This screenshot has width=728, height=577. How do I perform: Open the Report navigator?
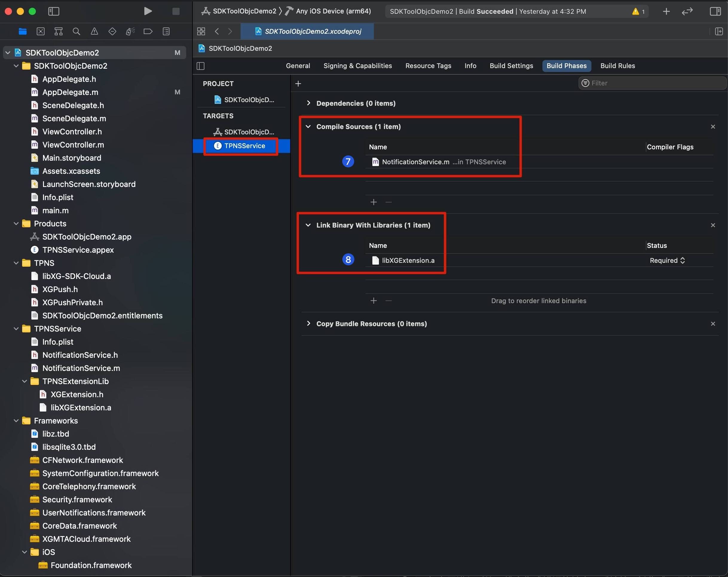(x=166, y=31)
